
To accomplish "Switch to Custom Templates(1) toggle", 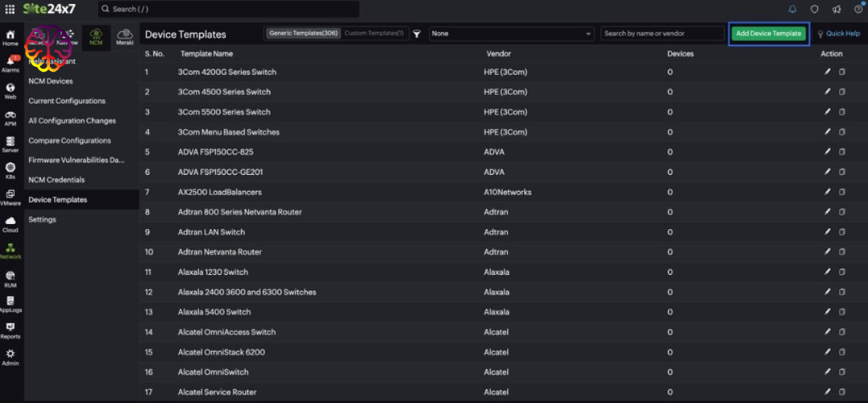I will 374,33.
